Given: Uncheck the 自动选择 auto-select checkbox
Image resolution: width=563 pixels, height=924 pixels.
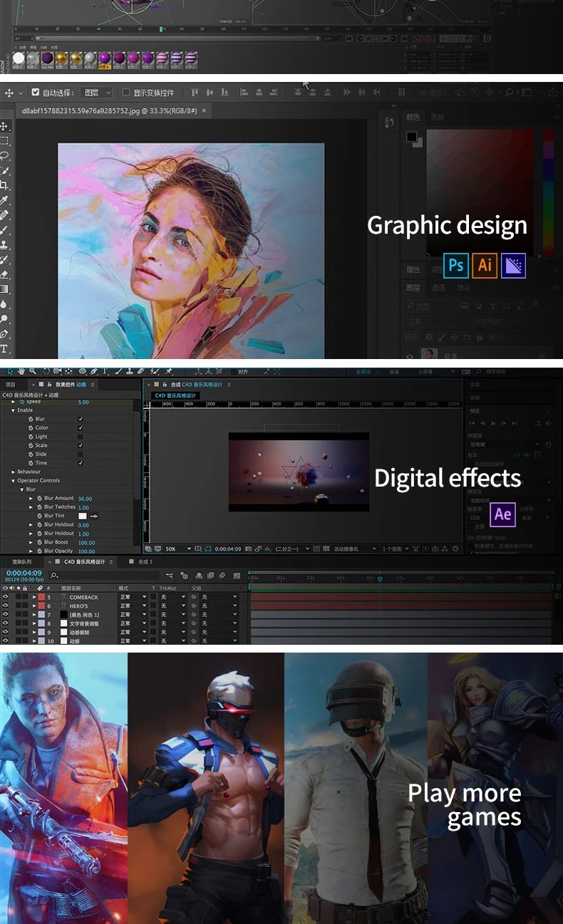Looking at the screenshot, I should tap(36, 93).
